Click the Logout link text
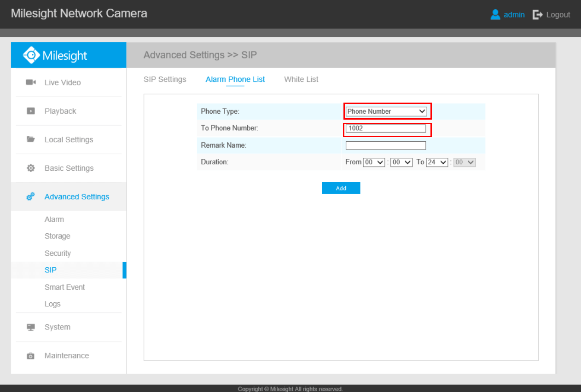 click(558, 15)
